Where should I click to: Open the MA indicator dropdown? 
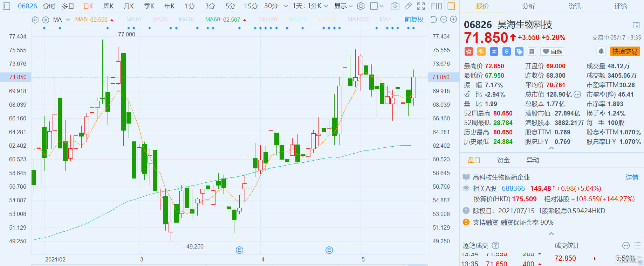coord(68,20)
